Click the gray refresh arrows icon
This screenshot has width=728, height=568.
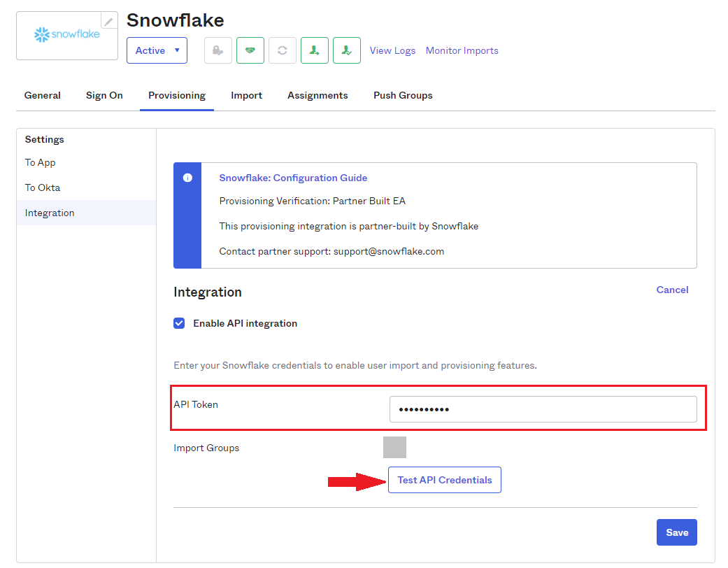click(x=283, y=50)
